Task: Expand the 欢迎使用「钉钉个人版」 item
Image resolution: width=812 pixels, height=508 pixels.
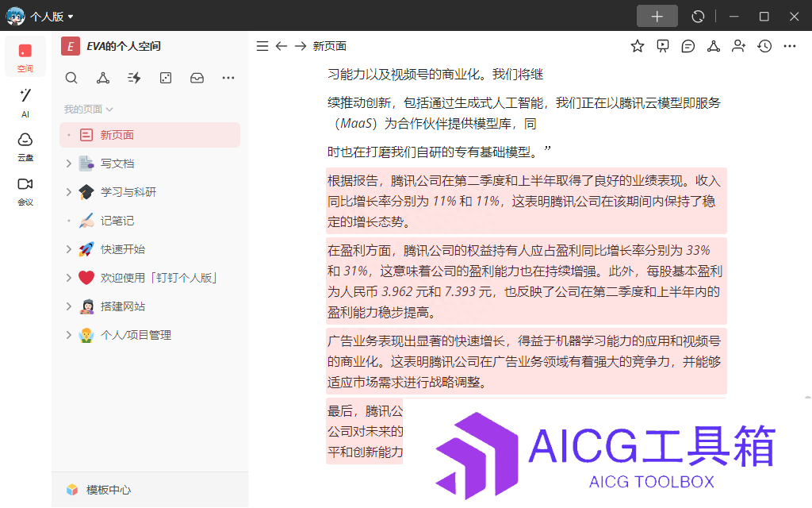Action: click(69, 278)
